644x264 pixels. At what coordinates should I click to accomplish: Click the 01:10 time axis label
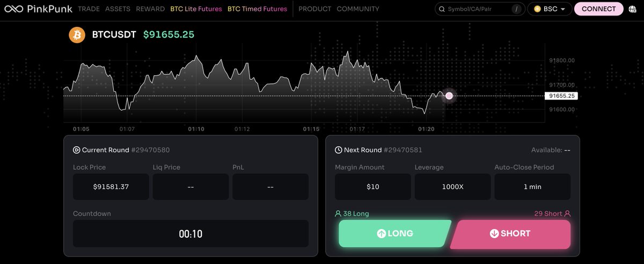click(196, 129)
